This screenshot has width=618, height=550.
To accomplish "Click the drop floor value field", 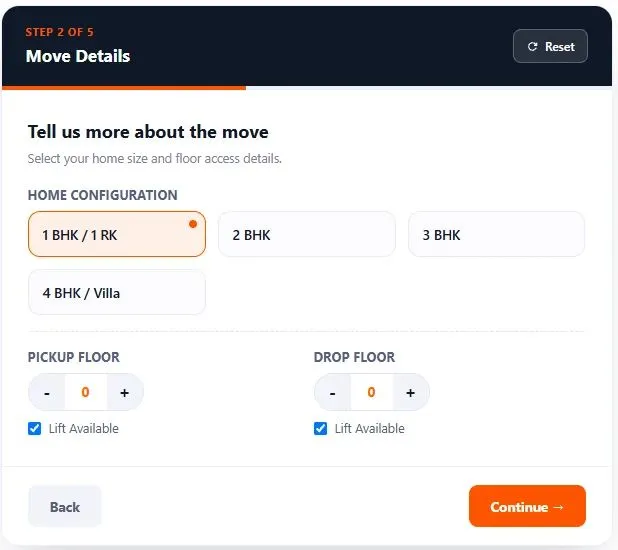I will [371, 392].
